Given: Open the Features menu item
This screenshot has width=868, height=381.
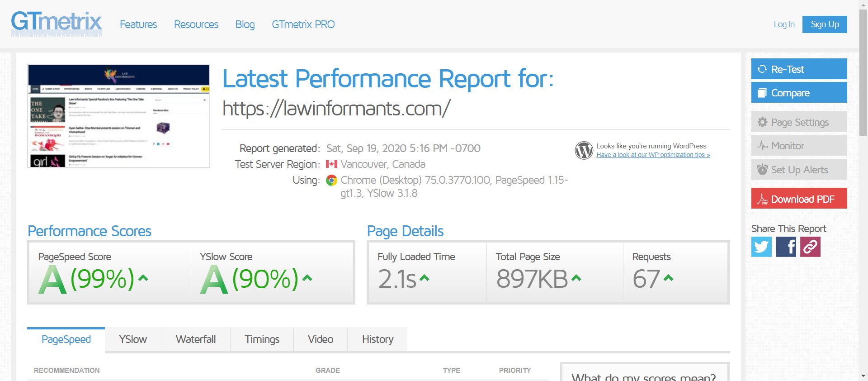Looking at the screenshot, I should (x=138, y=24).
